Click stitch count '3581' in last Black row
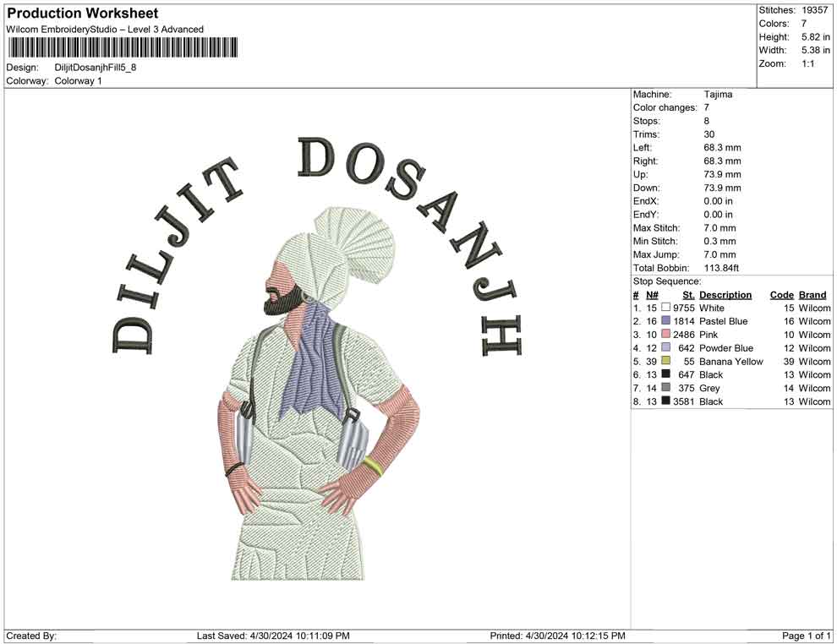This screenshot has height=644, width=837. click(684, 401)
